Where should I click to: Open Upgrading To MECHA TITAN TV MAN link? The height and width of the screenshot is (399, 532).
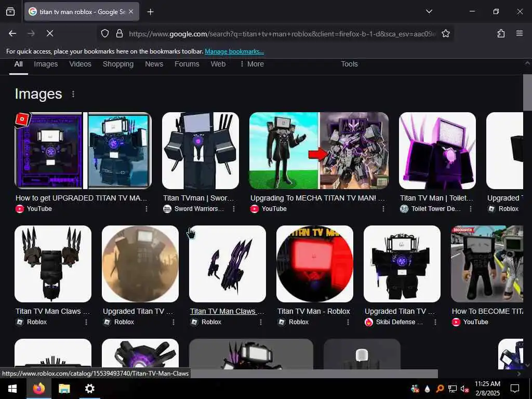(317, 198)
